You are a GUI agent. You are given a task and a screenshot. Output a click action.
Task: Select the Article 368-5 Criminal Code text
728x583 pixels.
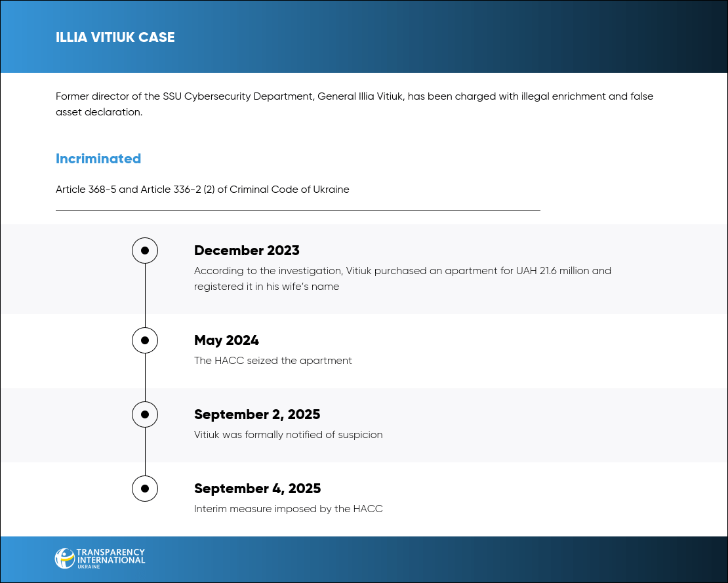point(202,190)
